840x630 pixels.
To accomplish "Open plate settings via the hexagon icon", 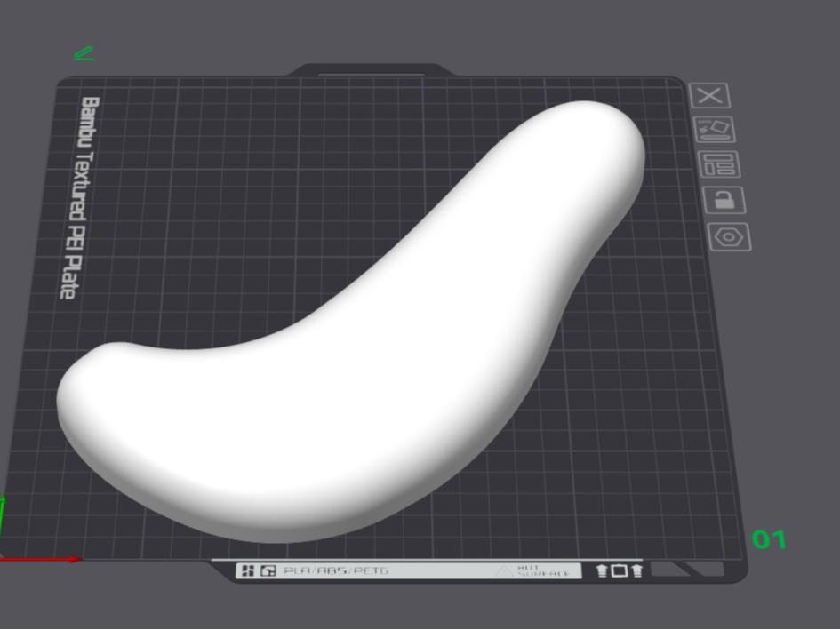I will (x=730, y=237).
